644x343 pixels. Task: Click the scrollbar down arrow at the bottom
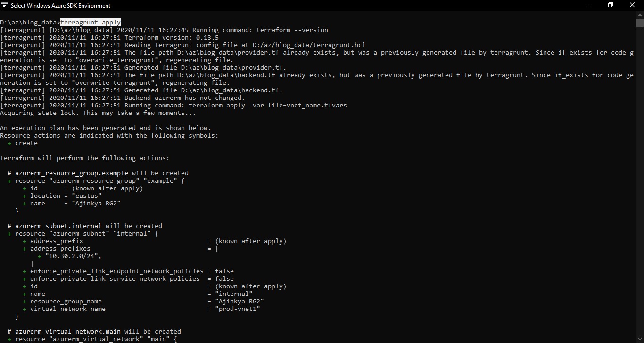click(640, 339)
